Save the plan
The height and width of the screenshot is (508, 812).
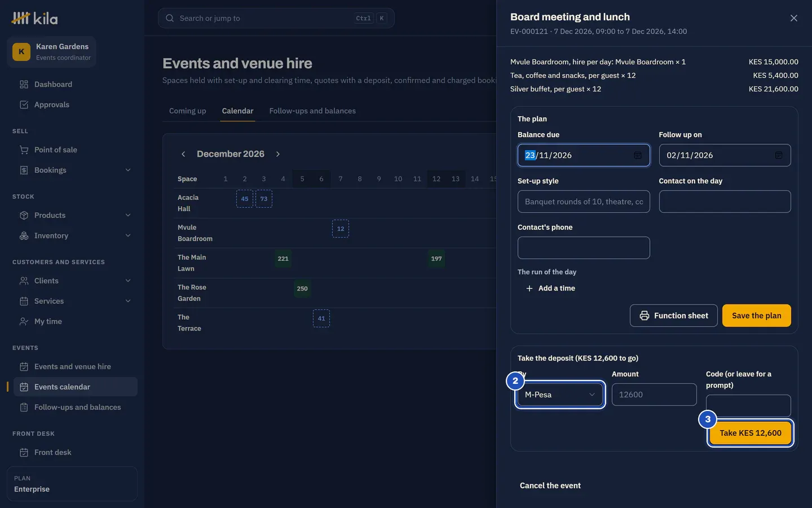point(757,316)
